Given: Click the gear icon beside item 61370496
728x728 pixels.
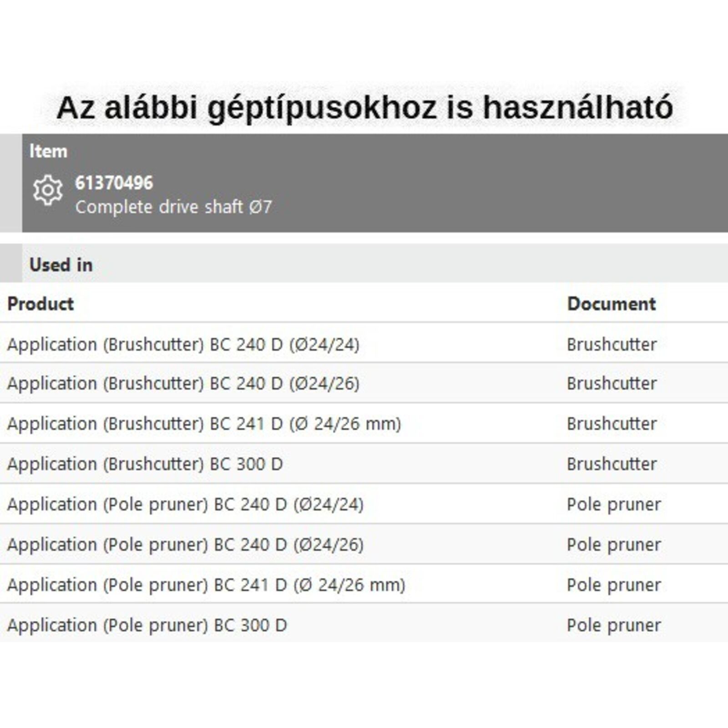Looking at the screenshot, I should 47,190.
